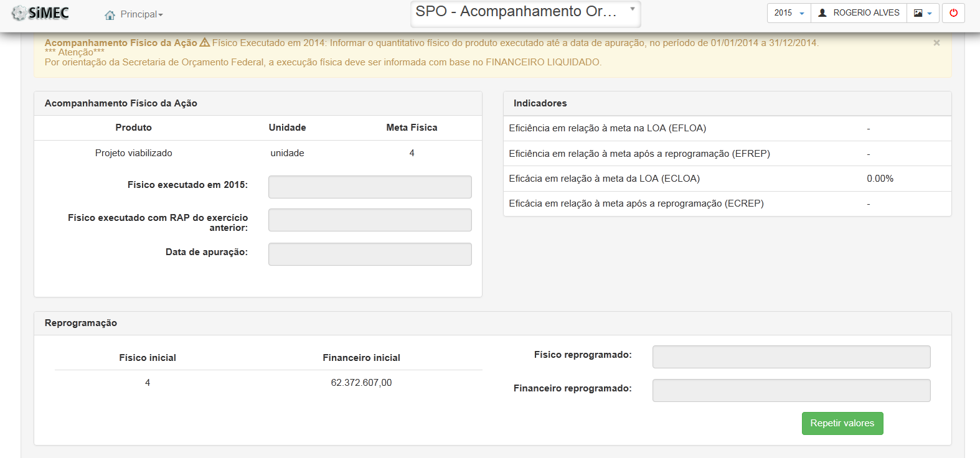Click the Unidade column header
980x458 pixels.
point(287,128)
